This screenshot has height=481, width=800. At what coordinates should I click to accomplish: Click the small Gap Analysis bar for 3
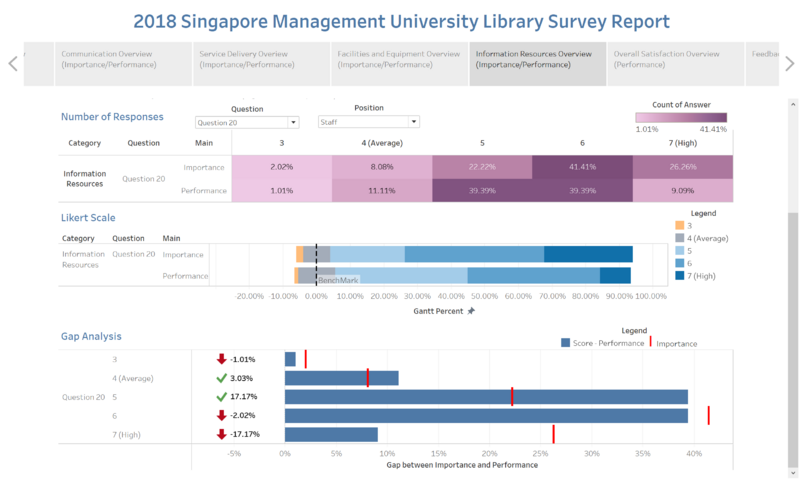pyautogui.click(x=290, y=359)
